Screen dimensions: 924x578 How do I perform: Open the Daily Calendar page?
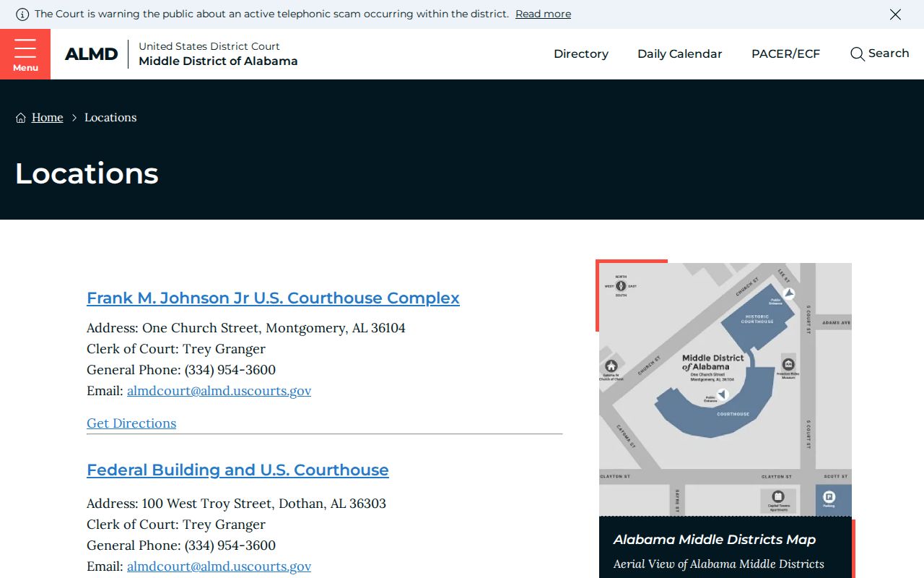pyautogui.click(x=679, y=54)
